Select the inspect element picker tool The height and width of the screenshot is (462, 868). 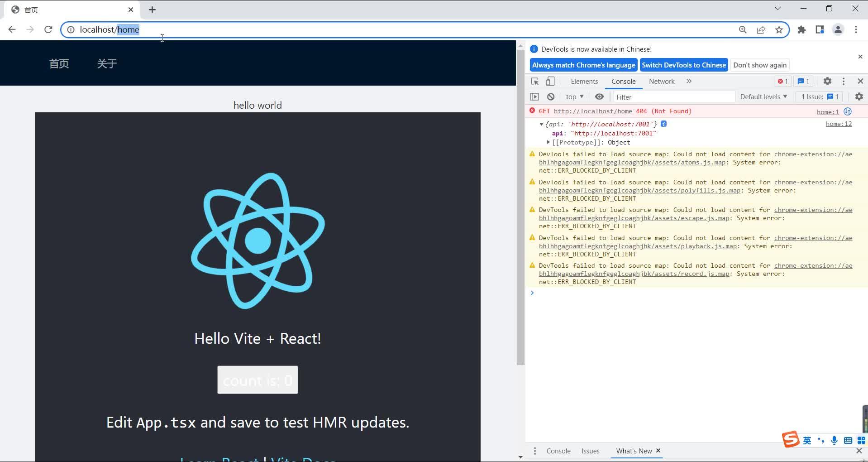[x=534, y=81]
